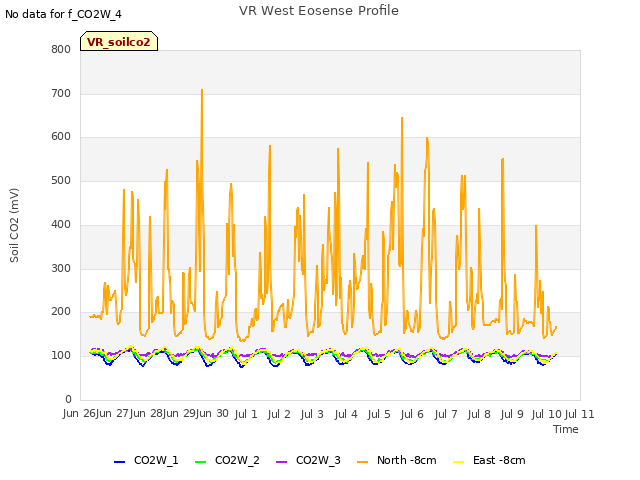Click the Jul 10 x-axis date label
This screenshot has height=480, width=640.
(x=547, y=414)
